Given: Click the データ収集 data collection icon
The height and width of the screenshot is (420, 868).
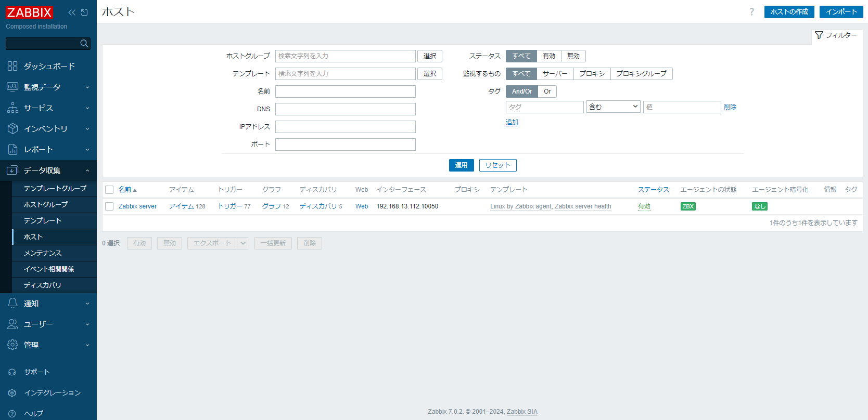Looking at the screenshot, I should click(12, 170).
